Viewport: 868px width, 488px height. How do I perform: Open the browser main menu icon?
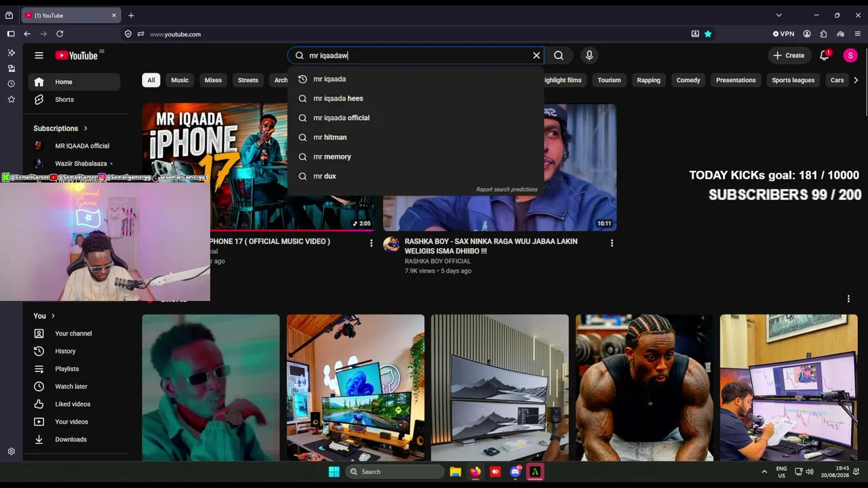[x=857, y=34]
